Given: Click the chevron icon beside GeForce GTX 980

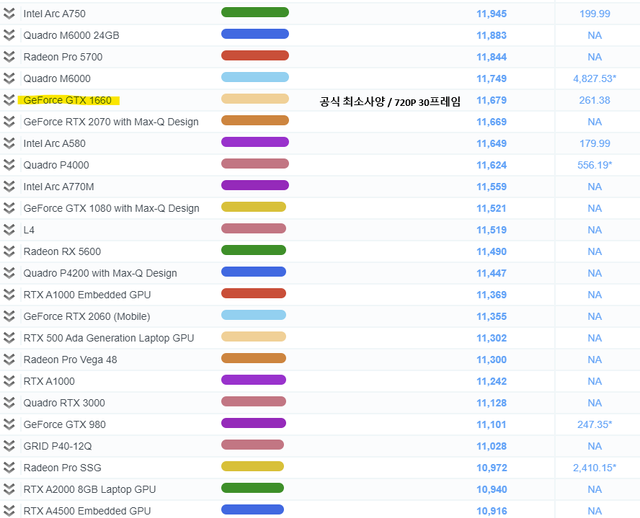Looking at the screenshot, I should [10, 424].
